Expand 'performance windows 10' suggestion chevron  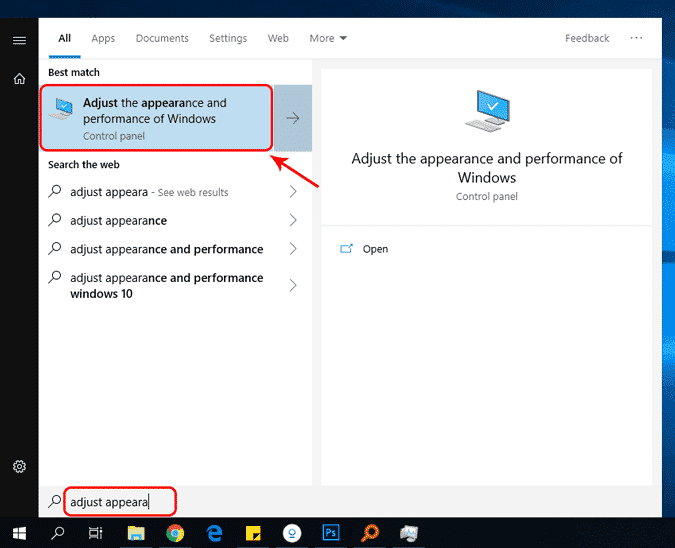tap(293, 285)
